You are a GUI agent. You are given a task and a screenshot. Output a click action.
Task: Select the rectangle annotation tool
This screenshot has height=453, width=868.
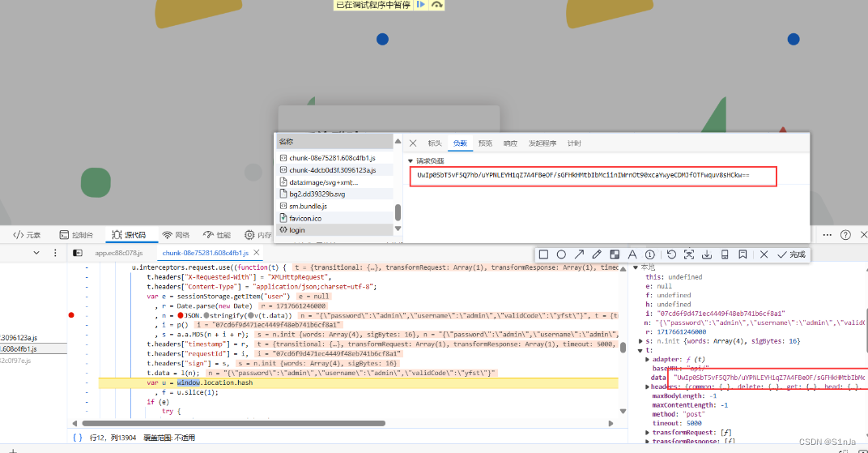(x=543, y=254)
